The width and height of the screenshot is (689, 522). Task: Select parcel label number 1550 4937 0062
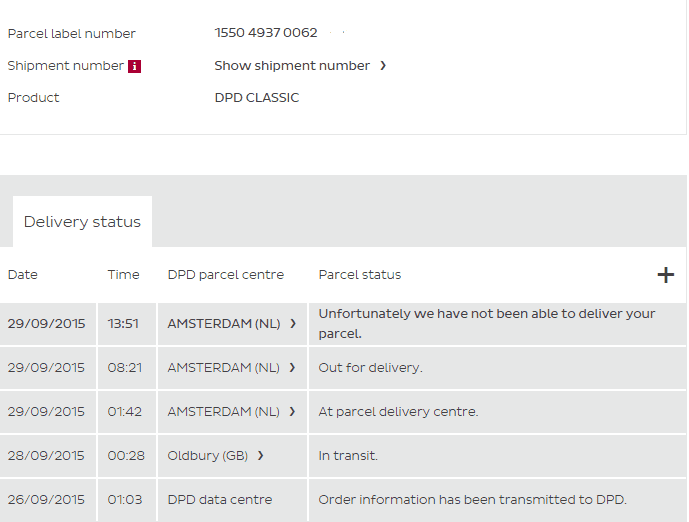pos(266,33)
